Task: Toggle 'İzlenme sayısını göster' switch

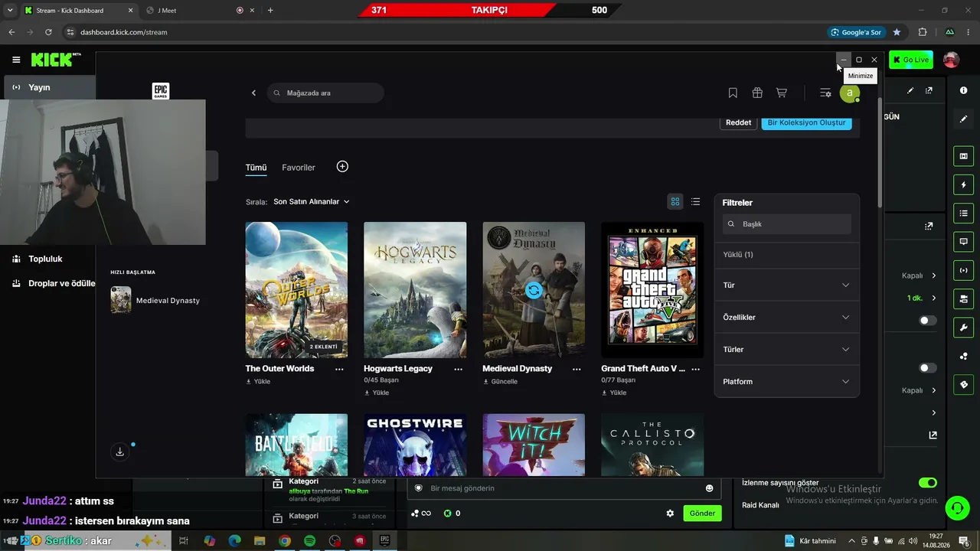Action: click(927, 483)
